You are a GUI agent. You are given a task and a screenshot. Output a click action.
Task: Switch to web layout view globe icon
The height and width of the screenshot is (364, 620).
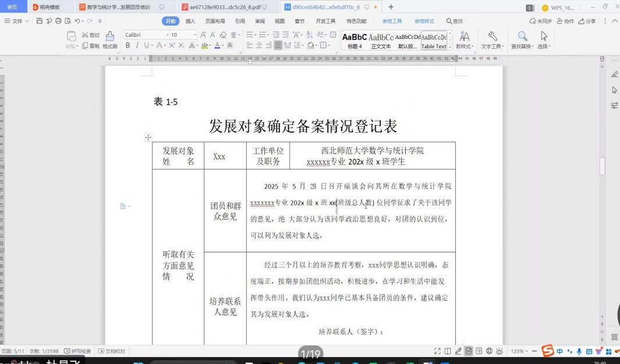click(x=489, y=351)
